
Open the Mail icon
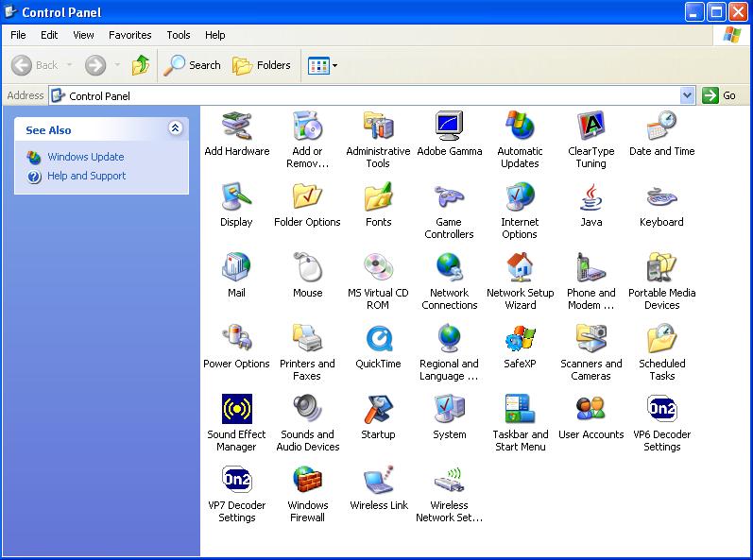(x=237, y=267)
